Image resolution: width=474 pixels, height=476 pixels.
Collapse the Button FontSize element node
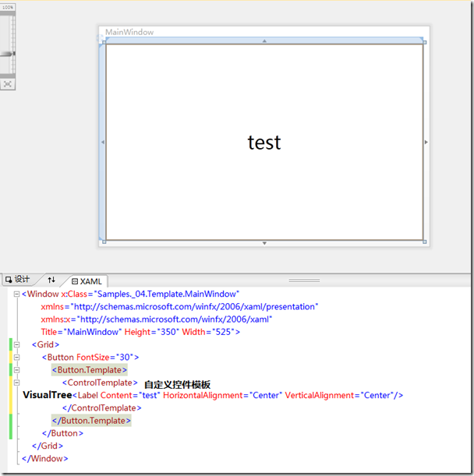[16, 358]
